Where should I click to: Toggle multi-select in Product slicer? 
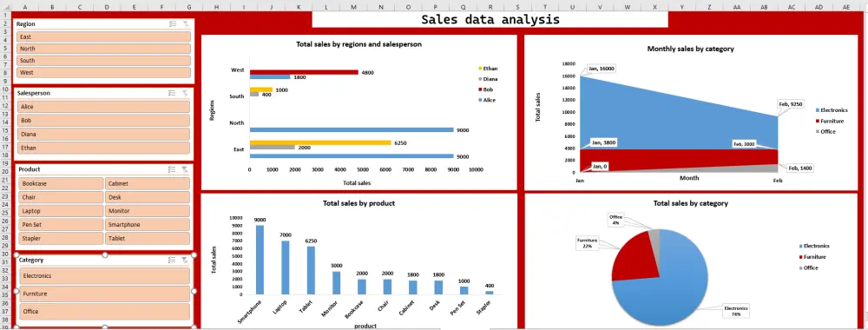pos(173,169)
